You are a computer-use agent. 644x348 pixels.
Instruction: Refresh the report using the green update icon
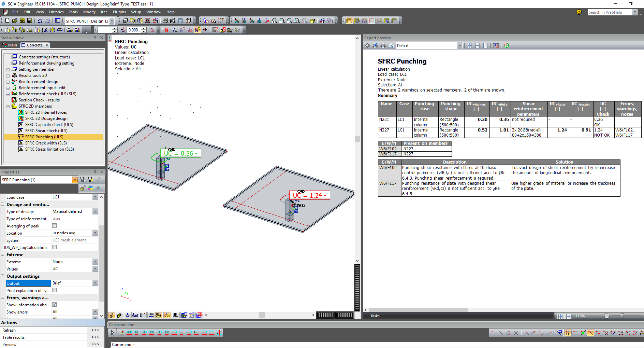pos(507,45)
